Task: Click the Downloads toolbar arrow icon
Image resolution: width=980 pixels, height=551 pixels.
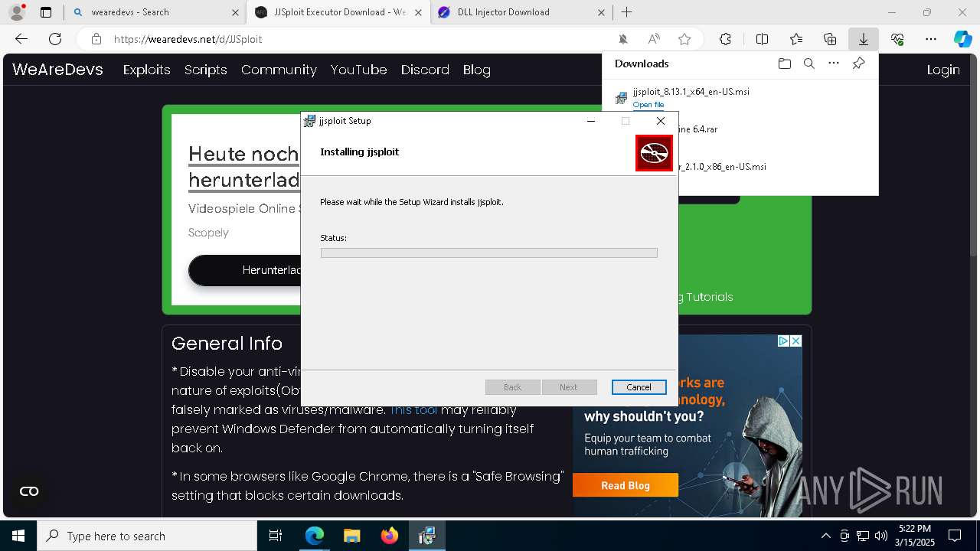Action: tap(863, 39)
